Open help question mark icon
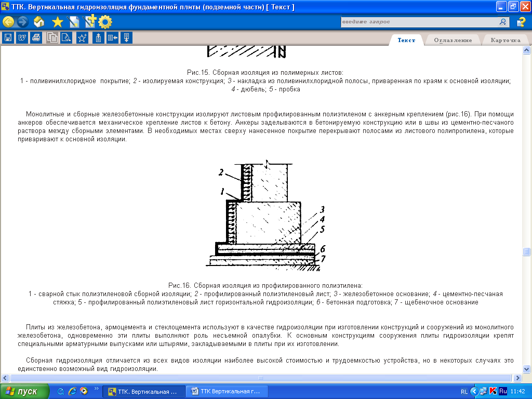 [x=521, y=22]
